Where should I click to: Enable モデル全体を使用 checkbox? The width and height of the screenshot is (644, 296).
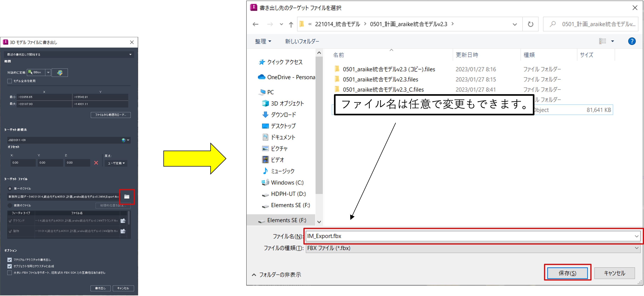tap(10, 81)
